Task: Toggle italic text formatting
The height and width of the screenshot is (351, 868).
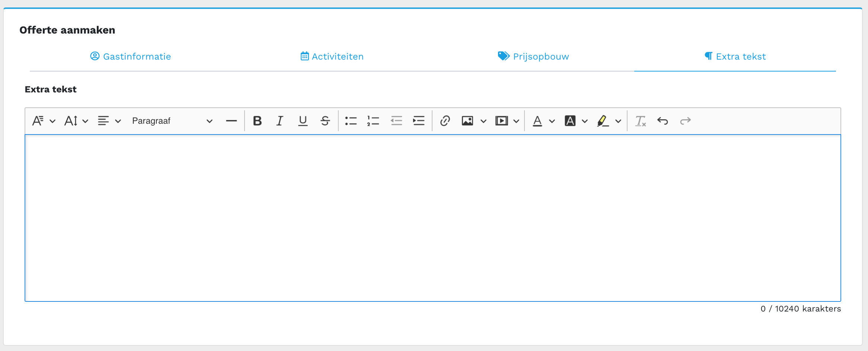Action: tap(280, 121)
